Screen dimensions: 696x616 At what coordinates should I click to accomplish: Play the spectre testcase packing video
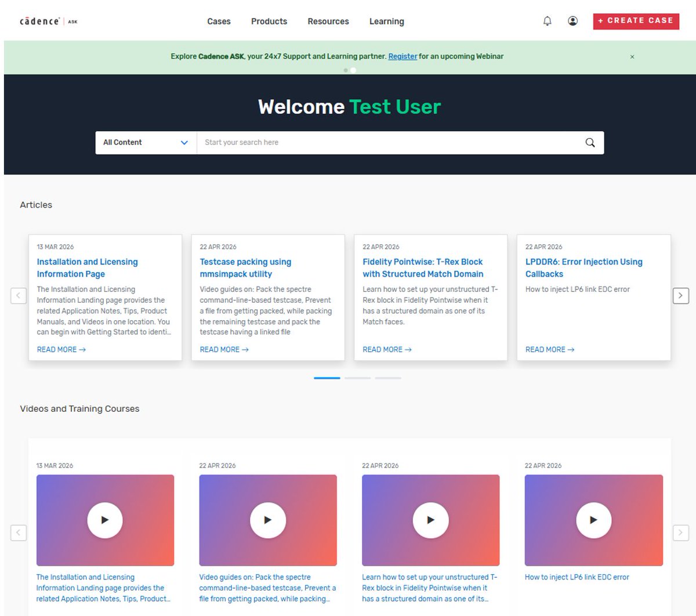coord(268,520)
